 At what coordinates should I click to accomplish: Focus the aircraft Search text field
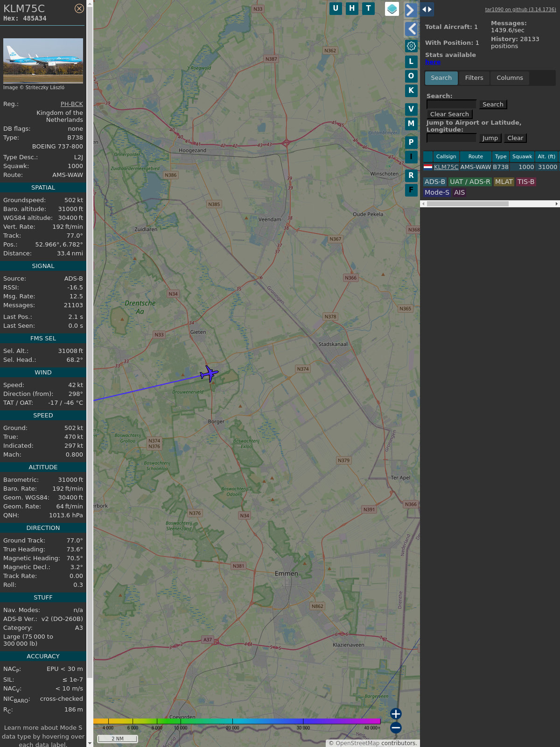[451, 104]
